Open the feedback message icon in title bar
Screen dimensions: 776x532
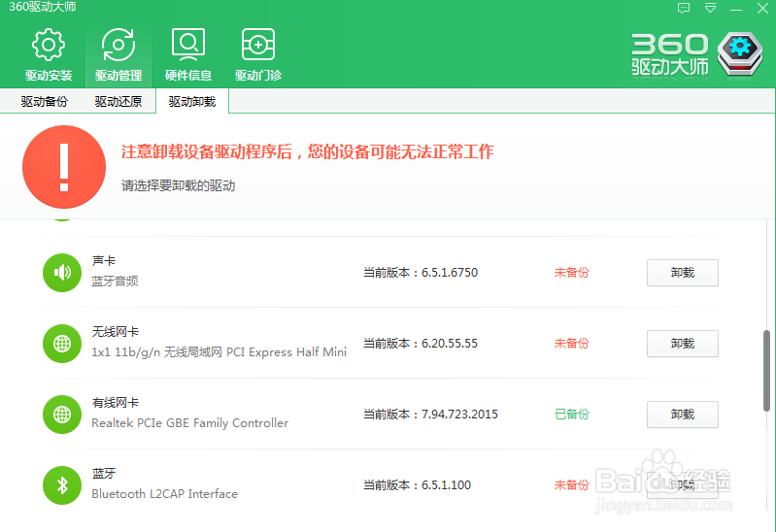684,9
